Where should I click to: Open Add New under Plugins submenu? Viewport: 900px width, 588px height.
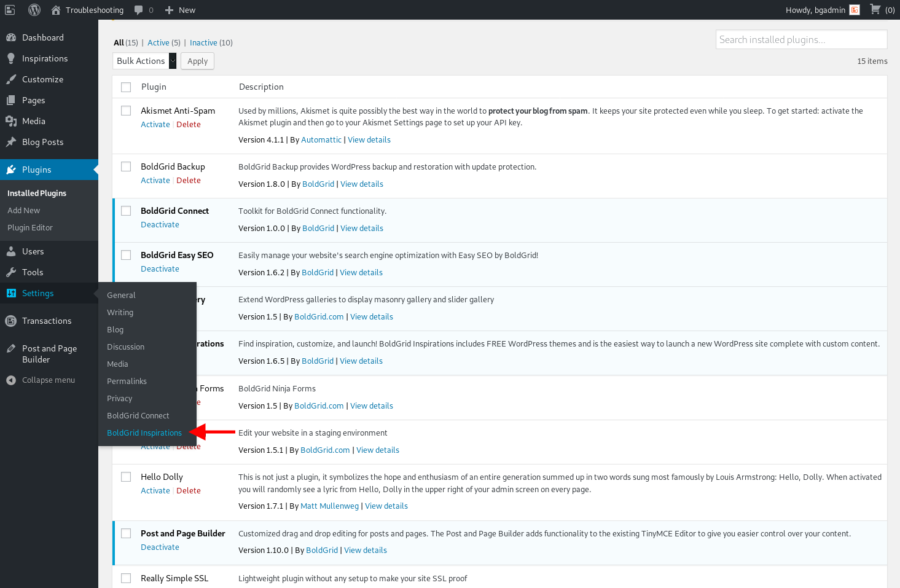tap(23, 210)
